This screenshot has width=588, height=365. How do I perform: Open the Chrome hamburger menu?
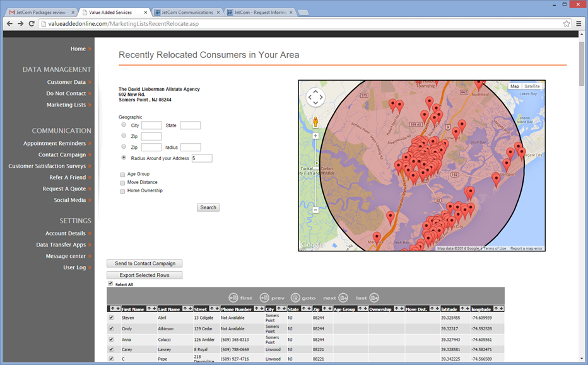click(579, 24)
